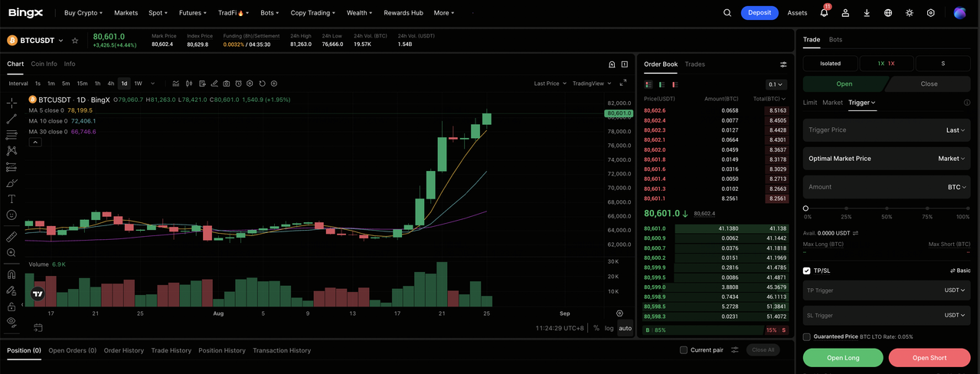
Task: Switch to the Trades tab
Action: point(694,64)
